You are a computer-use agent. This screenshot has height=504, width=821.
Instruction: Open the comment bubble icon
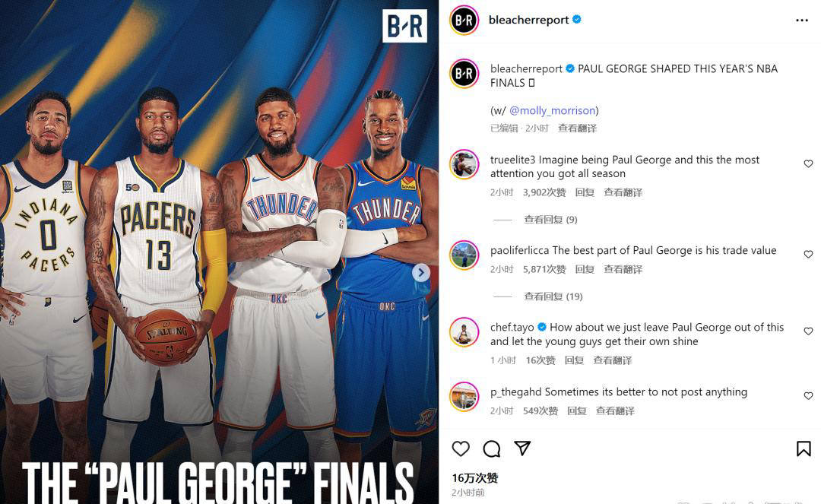pyautogui.click(x=492, y=449)
